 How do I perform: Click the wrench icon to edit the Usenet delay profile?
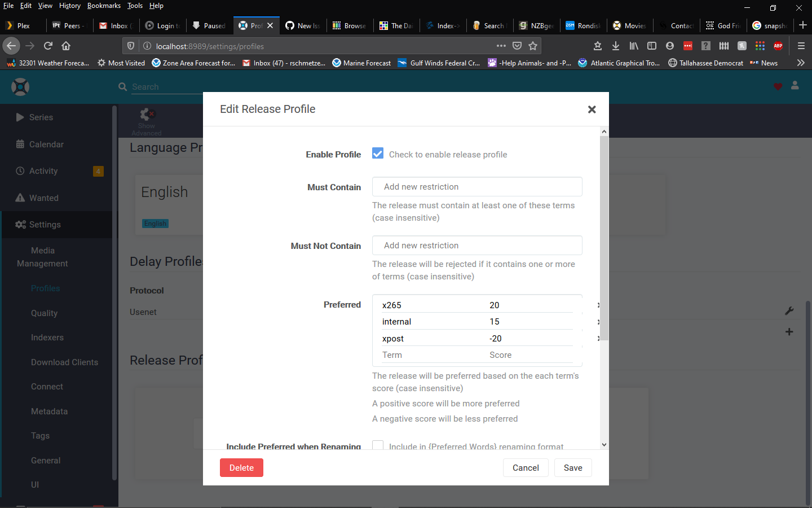[789, 310]
